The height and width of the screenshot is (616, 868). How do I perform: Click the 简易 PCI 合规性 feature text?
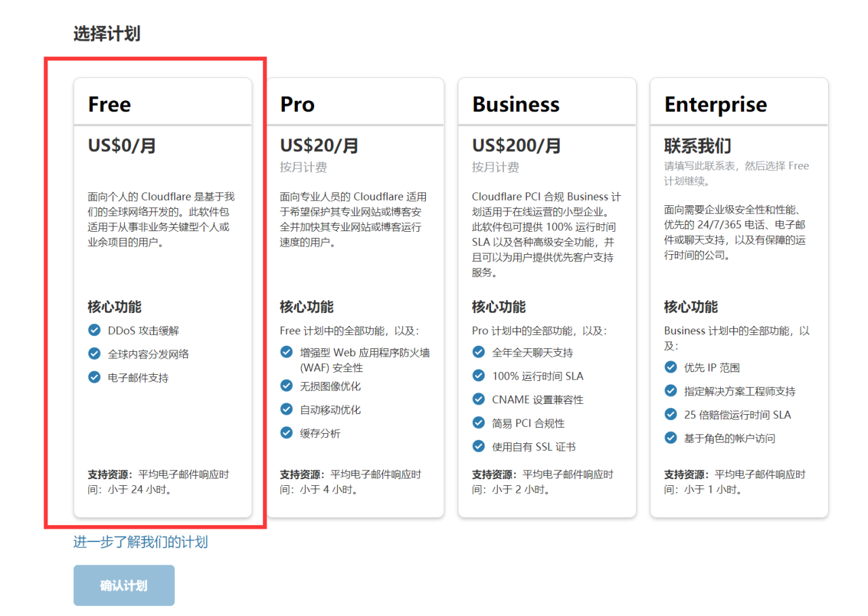coord(528,424)
